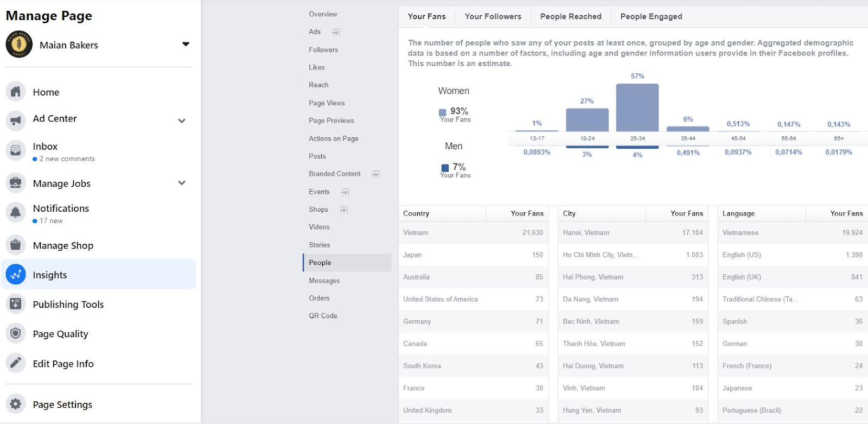Open the Overview insights section

pos(323,14)
